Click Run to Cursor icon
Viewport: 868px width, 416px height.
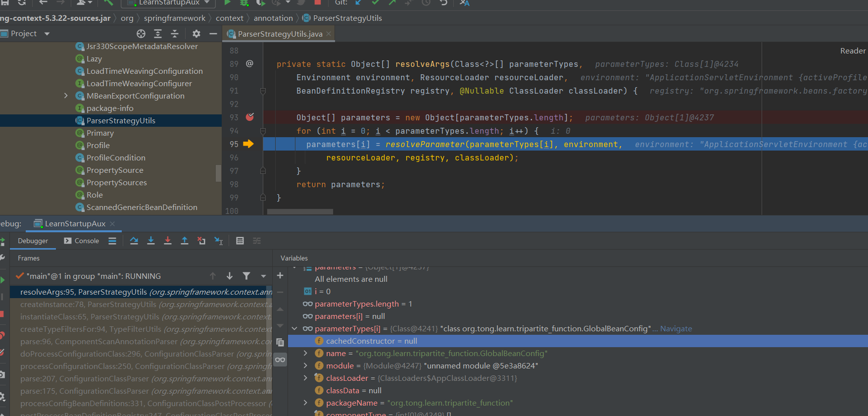pos(218,241)
